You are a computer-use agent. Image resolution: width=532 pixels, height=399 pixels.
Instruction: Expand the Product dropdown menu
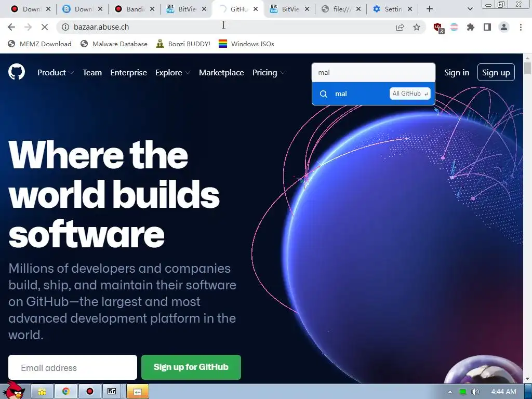[x=55, y=73]
